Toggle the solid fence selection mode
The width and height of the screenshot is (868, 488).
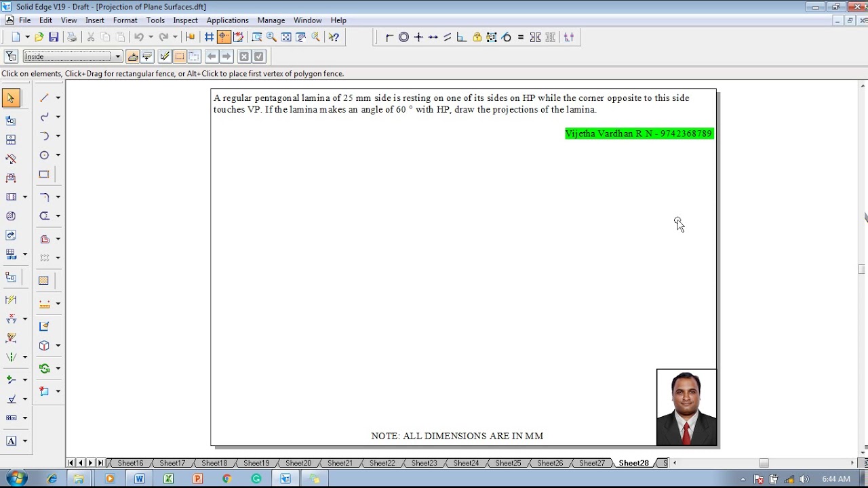point(180,56)
